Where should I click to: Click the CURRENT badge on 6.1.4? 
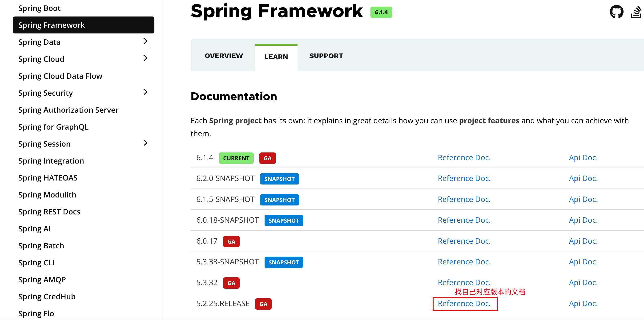click(x=236, y=158)
